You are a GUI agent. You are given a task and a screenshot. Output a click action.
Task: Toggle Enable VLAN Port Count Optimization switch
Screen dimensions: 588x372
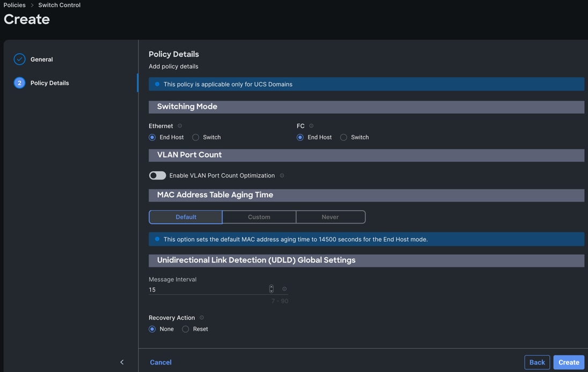click(x=157, y=176)
